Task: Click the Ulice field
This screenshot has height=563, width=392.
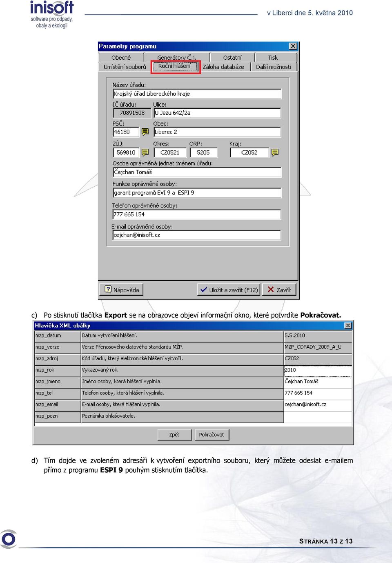Action: click(217, 113)
